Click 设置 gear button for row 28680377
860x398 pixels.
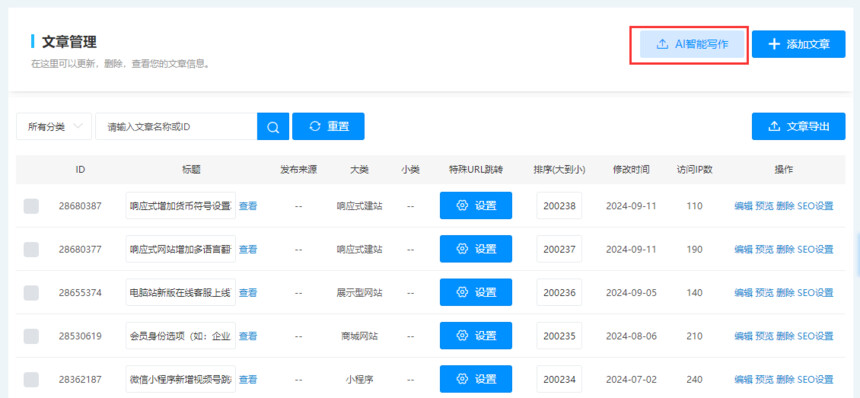pos(476,249)
